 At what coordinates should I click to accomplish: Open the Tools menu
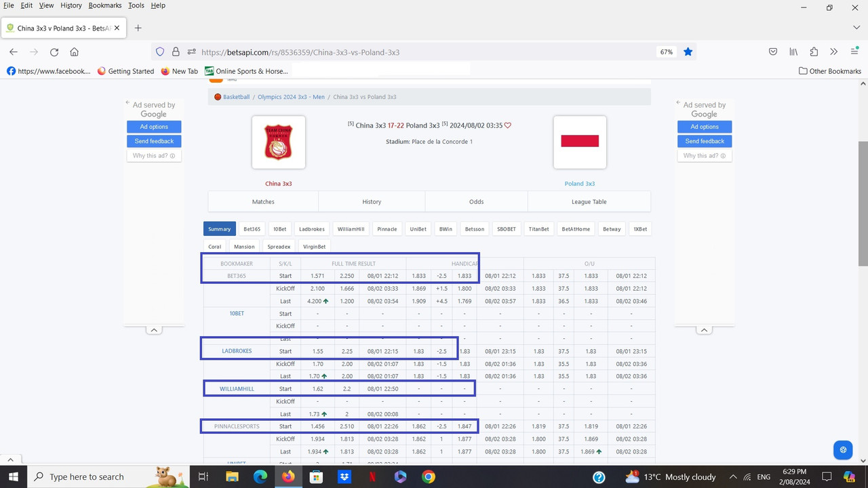[136, 5]
